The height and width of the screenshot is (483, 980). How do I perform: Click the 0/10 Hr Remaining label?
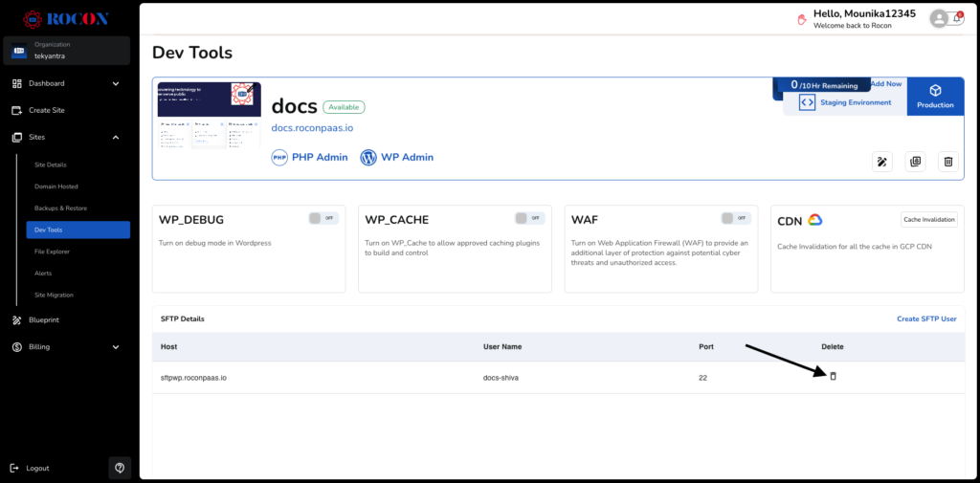[824, 85]
